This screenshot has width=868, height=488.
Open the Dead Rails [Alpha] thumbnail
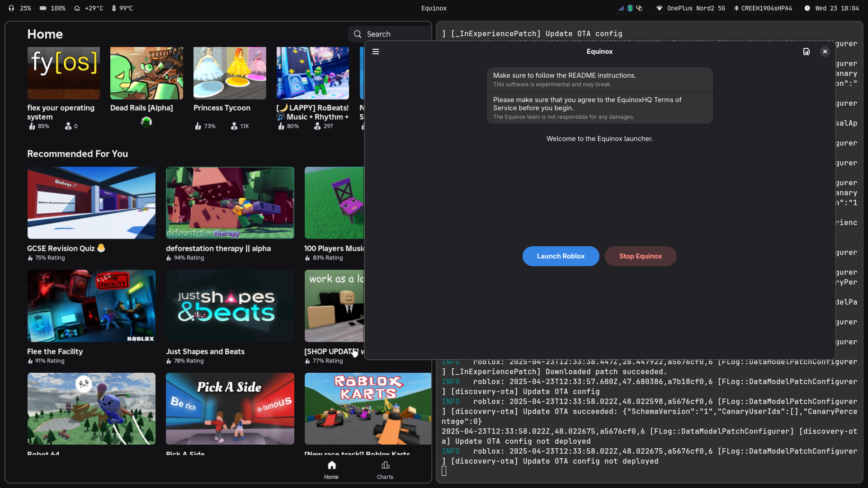[146, 73]
